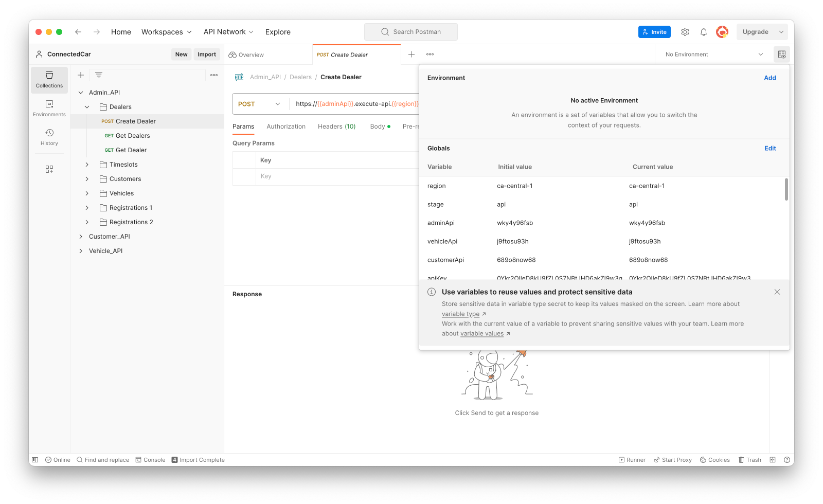Open the Params tab
Screen dimensions: 823x504
click(x=243, y=127)
